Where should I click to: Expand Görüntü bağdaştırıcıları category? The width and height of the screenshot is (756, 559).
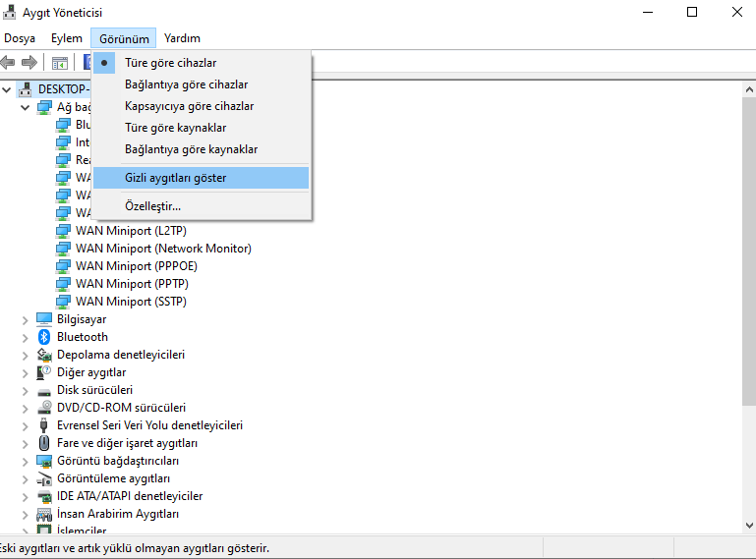(26, 462)
